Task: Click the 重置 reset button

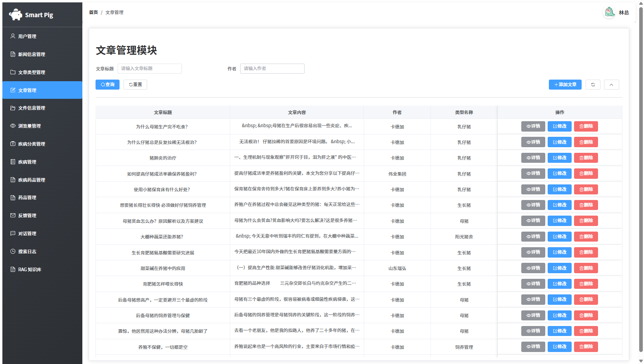Action: click(x=135, y=84)
